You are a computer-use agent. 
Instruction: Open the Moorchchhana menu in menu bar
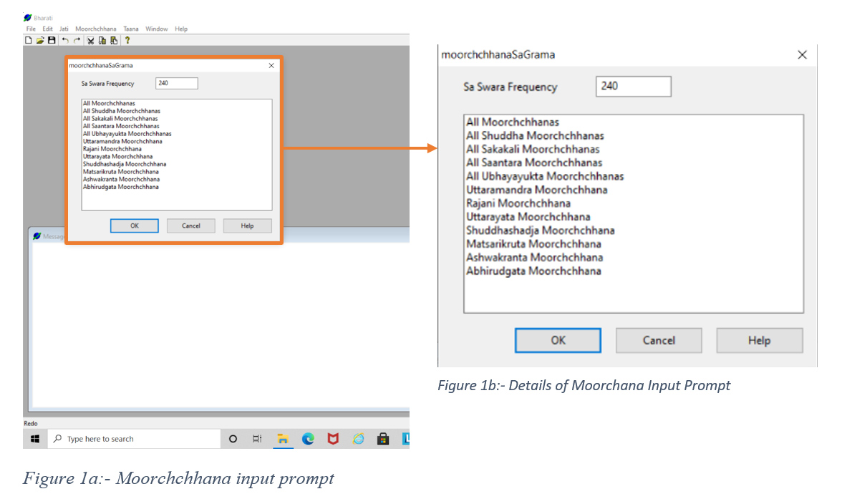coord(95,29)
